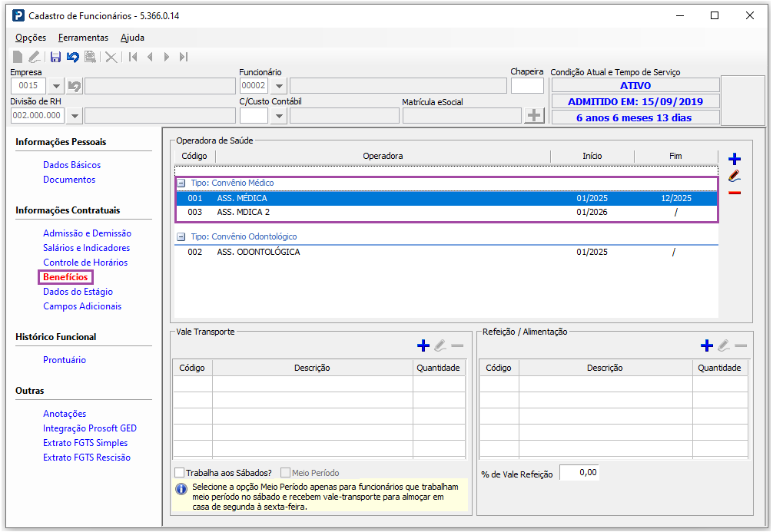The height and width of the screenshot is (532, 773).
Task: Remove the Vale Transporte item
Action: tap(457, 345)
